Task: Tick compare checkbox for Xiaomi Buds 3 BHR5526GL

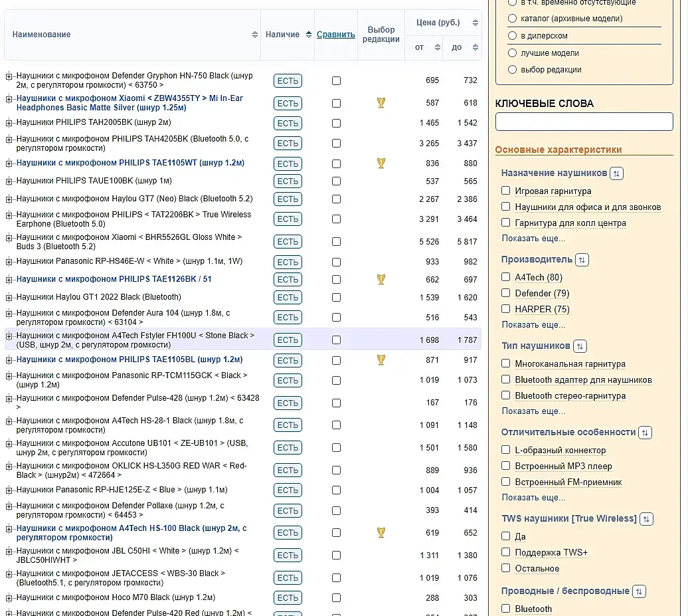Action: [336, 241]
